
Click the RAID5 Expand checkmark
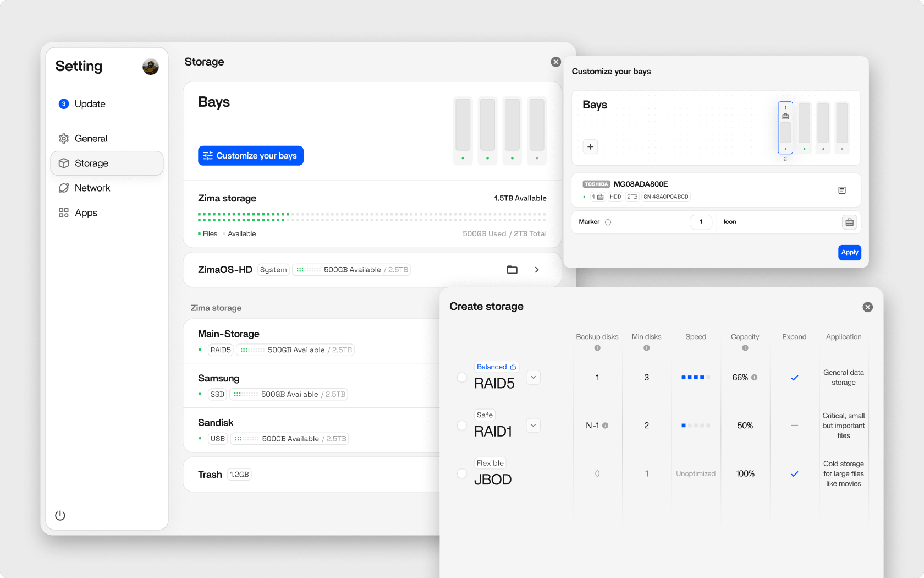tap(795, 378)
